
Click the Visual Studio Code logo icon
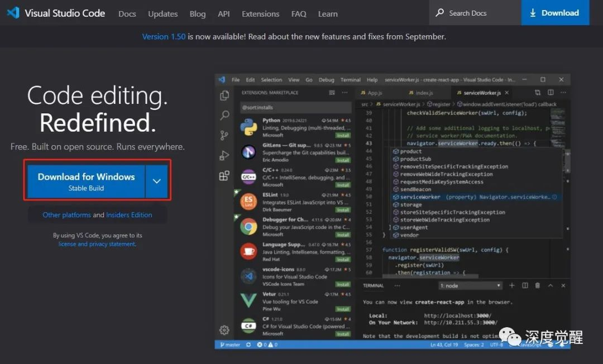coord(13,13)
